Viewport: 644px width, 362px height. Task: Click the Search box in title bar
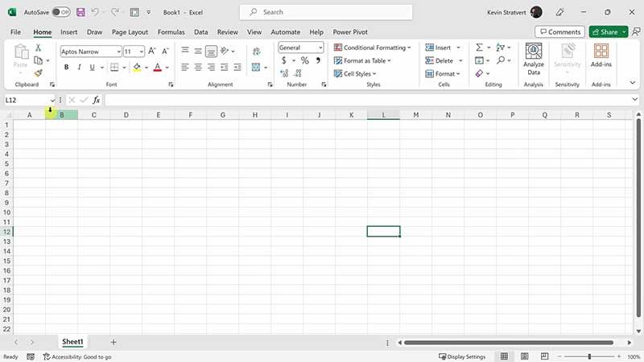pos(326,12)
